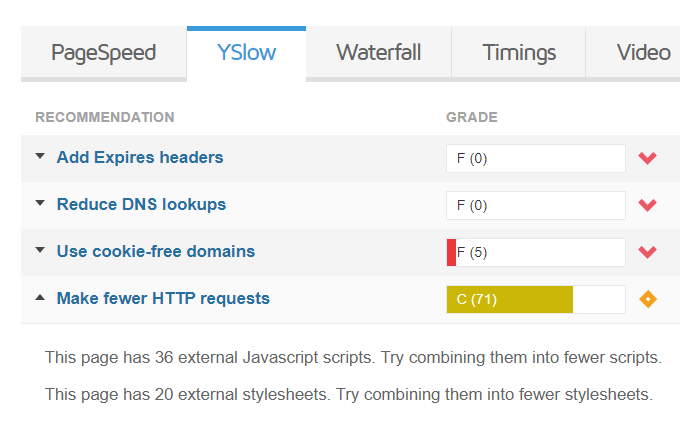Open the Reduce DNS lookups recommendation link
The height and width of the screenshot is (428, 680).
tap(141, 204)
